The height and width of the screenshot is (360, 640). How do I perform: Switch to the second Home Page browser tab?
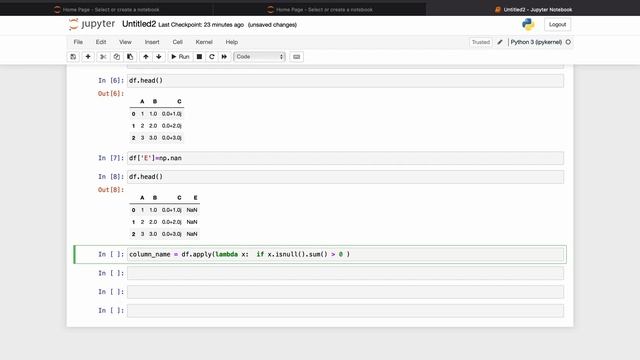pyautogui.click(x=320, y=9)
